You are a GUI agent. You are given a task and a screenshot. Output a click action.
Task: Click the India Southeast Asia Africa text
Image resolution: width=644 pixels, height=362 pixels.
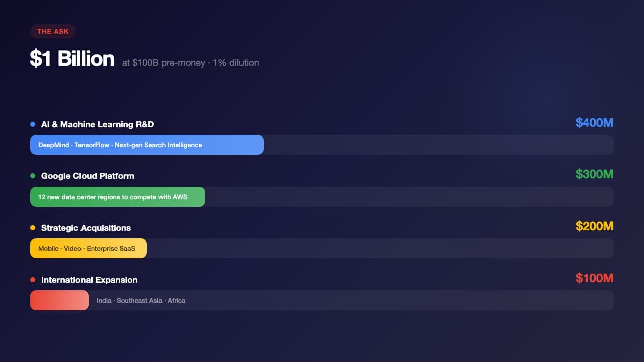click(x=141, y=300)
